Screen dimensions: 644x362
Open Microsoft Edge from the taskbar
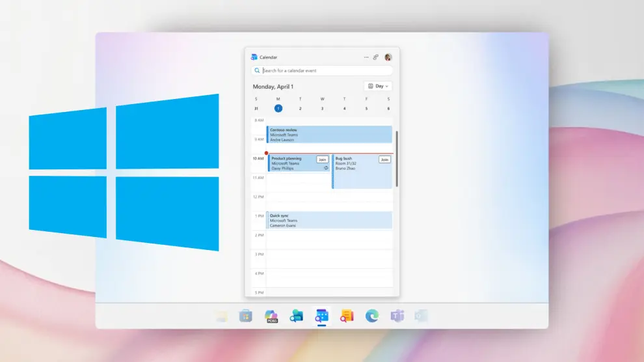371,316
